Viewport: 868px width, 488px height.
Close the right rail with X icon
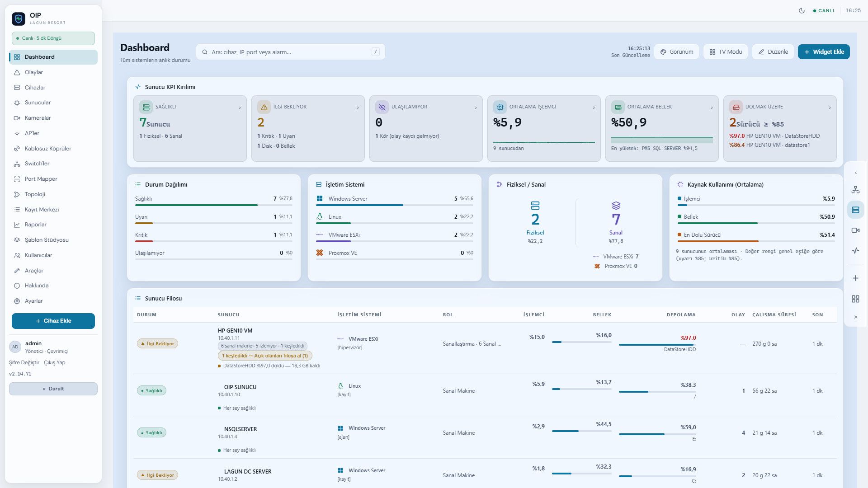coord(855,317)
